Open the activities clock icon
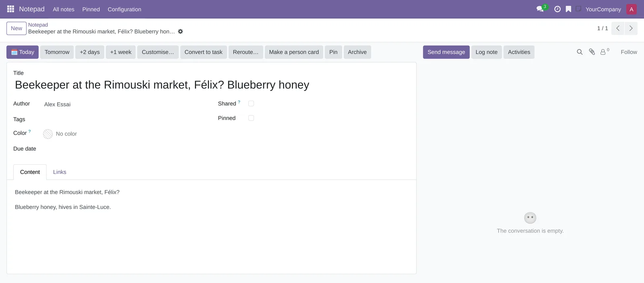The width and height of the screenshot is (644, 283). point(557,9)
